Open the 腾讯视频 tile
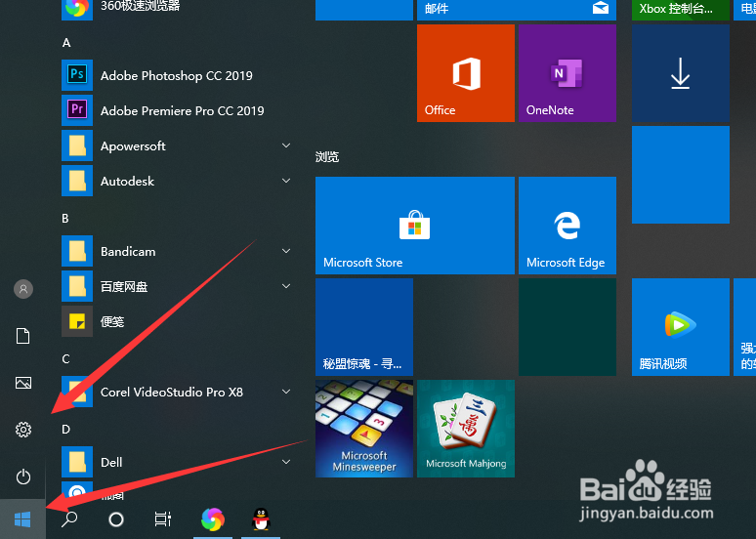The width and height of the screenshot is (756, 539). point(681,327)
